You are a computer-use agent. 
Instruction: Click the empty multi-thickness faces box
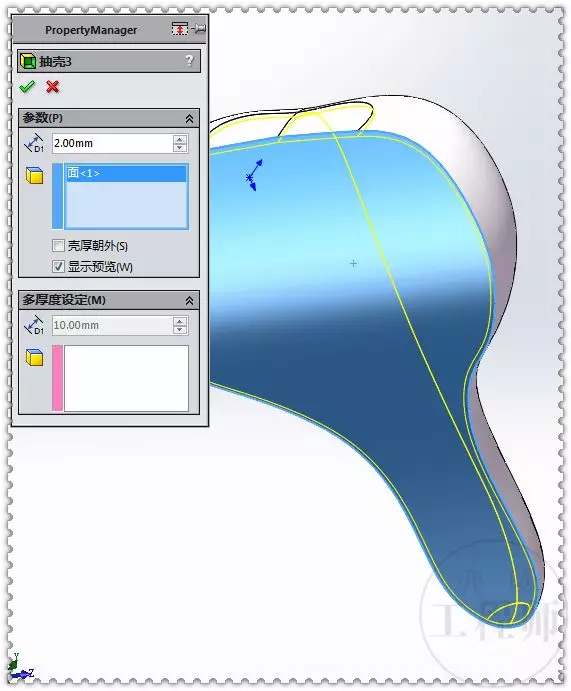126,379
